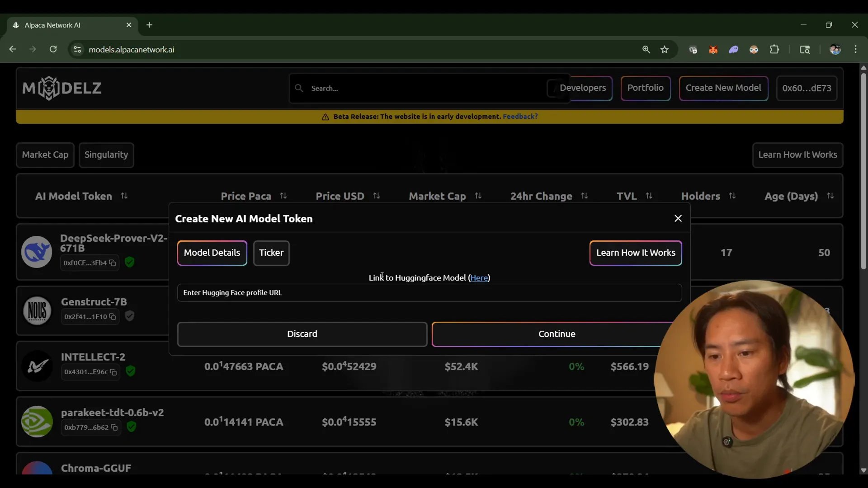
Task: Open the Chroma-GGUF model name
Action: (96, 468)
